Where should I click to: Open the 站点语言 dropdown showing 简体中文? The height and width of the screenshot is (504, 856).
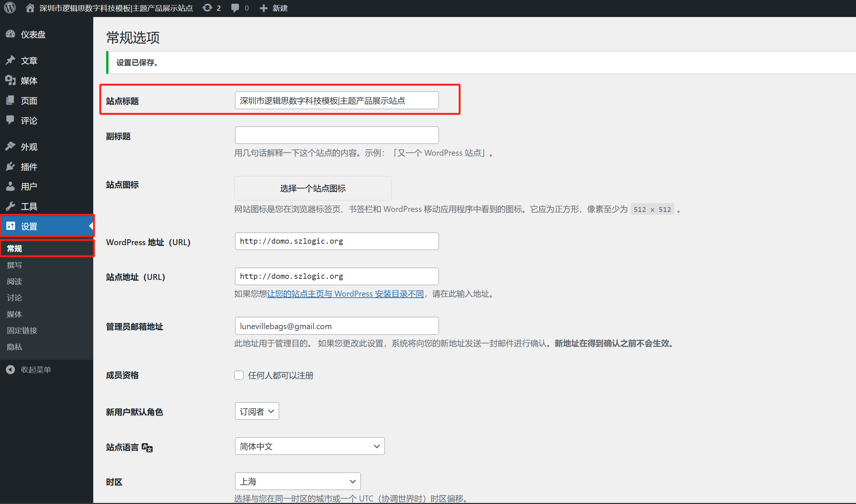310,446
